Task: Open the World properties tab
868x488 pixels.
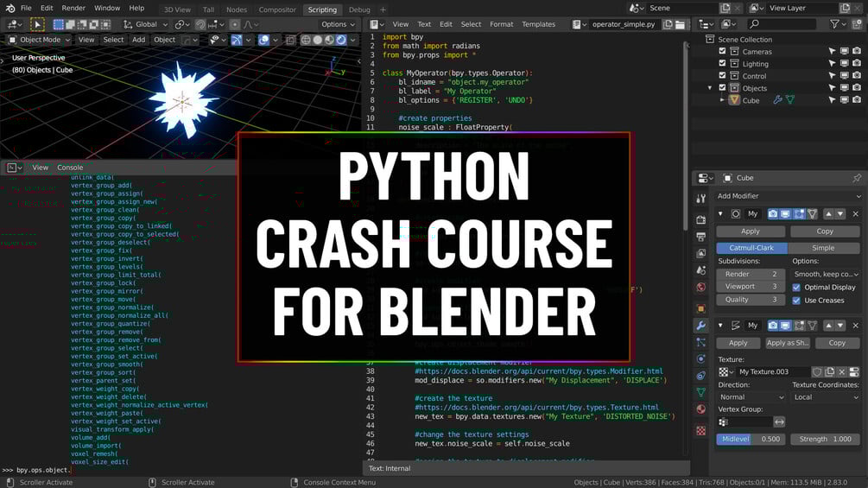Action: click(700, 287)
